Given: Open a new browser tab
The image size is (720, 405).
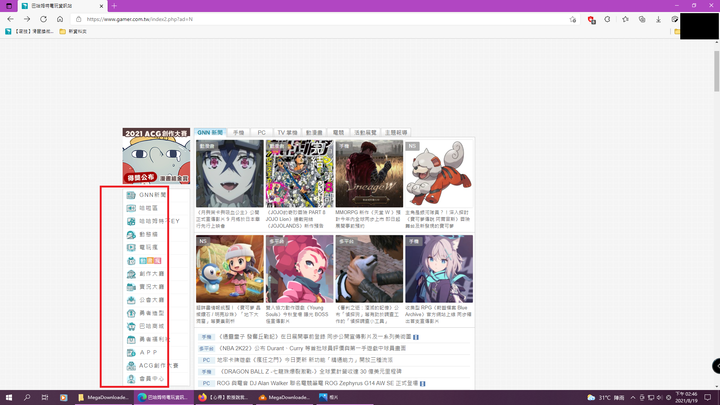Looking at the screenshot, I should (x=114, y=6).
